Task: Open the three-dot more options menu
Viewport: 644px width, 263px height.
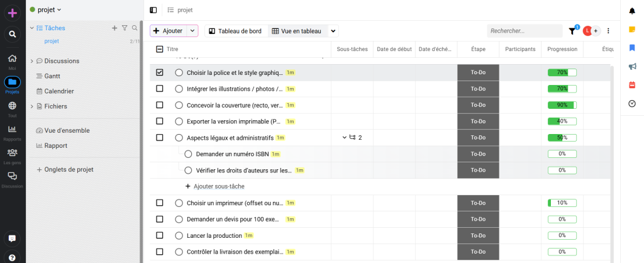Action: (x=608, y=31)
